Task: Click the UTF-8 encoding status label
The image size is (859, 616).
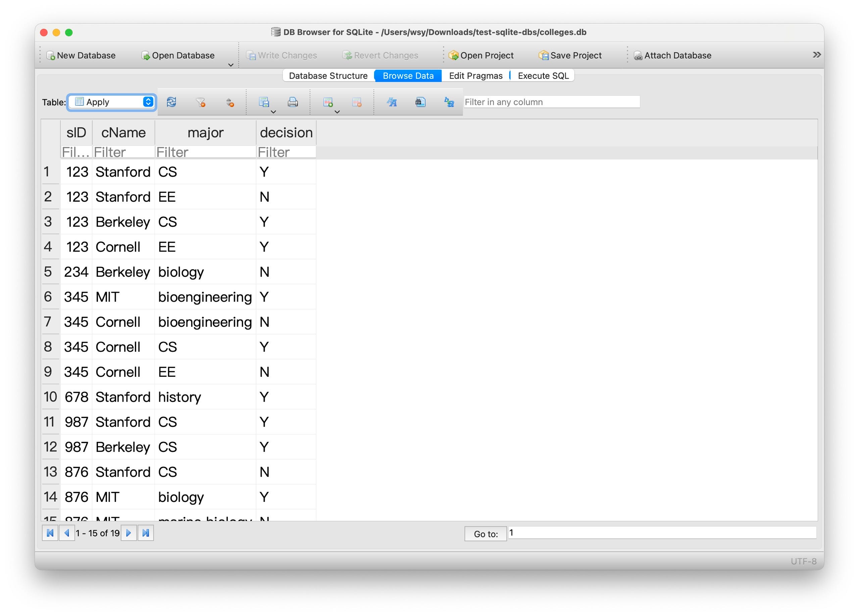Action: pos(803,561)
